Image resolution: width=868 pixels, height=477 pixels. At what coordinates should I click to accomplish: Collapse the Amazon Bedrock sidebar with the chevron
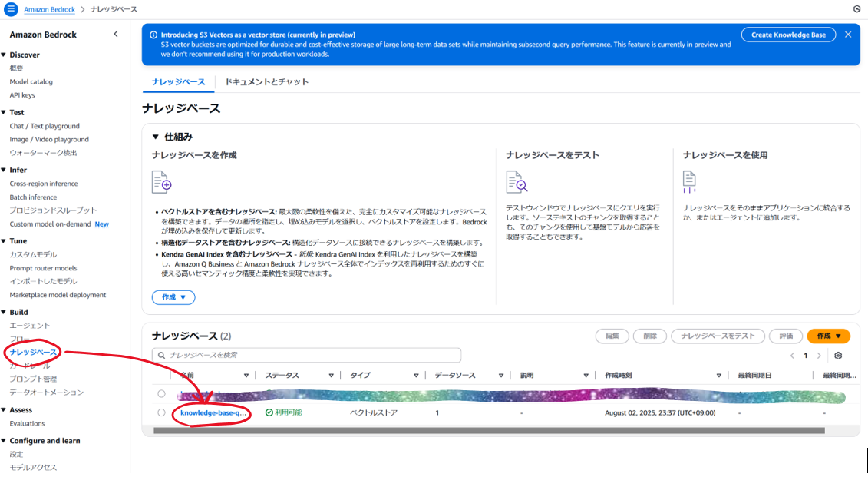pyautogui.click(x=116, y=35)
